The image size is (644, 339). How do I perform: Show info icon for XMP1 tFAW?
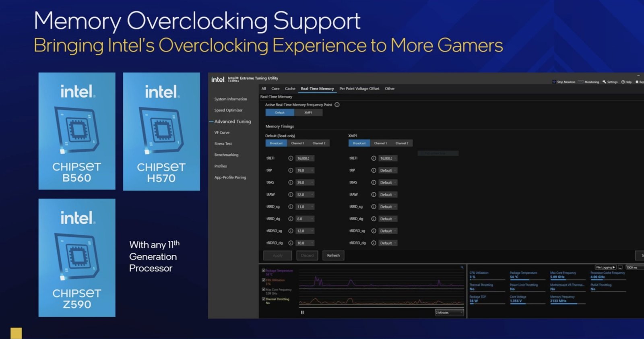(374, 194)
